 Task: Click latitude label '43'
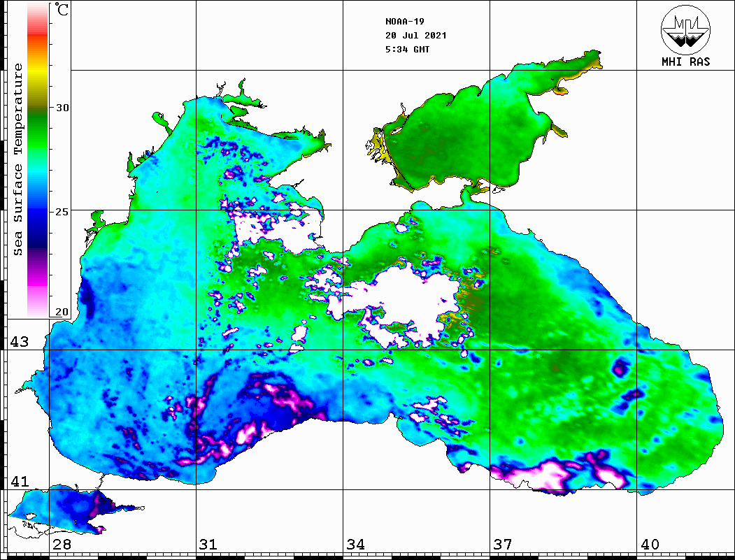click(x=19, y=342)
